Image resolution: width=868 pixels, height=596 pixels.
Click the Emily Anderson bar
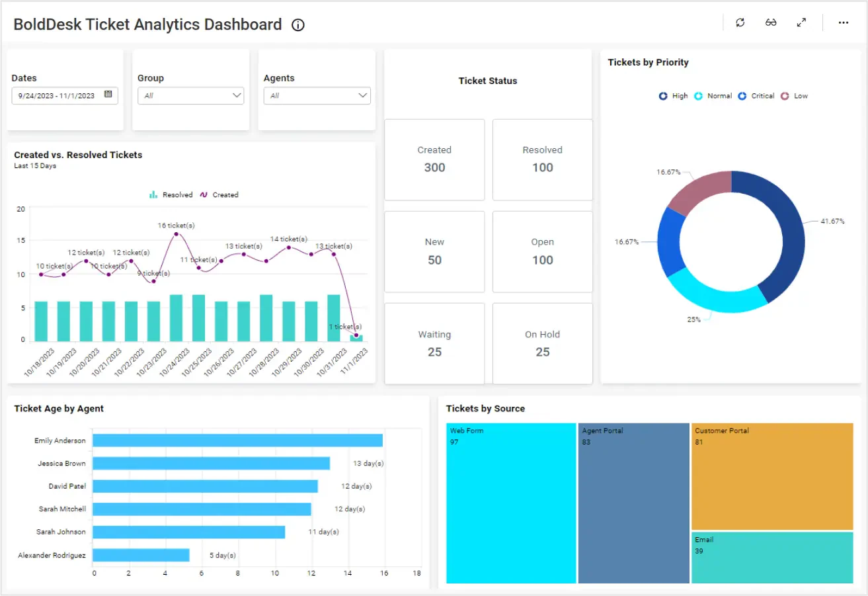pos(237,441)
